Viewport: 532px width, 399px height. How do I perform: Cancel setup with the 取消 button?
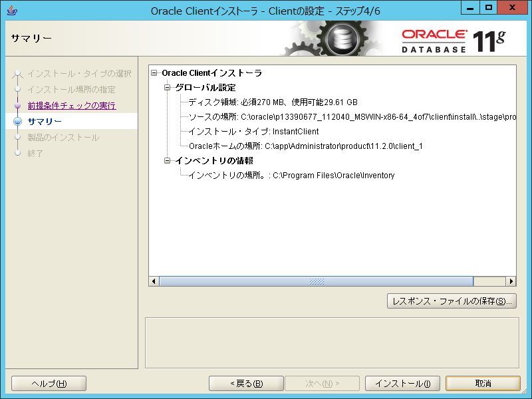[x=483, y=384]
